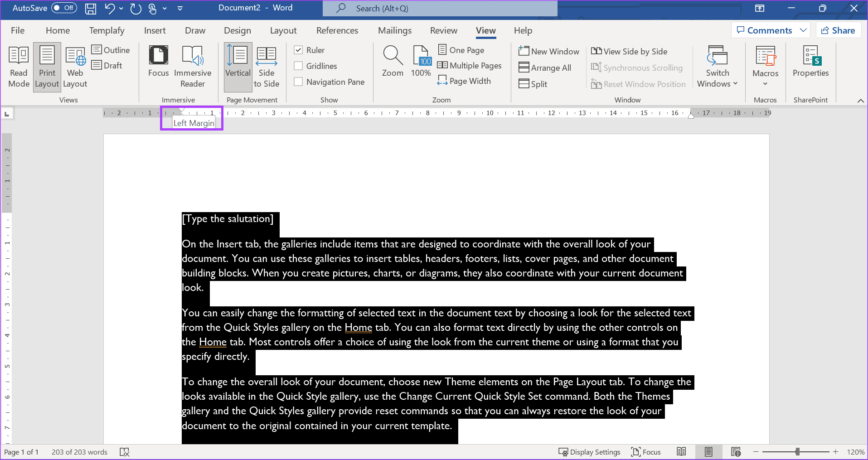Open SharePoint Properties
The height and width of the screenshot is (460, 868).
(810, 62)
